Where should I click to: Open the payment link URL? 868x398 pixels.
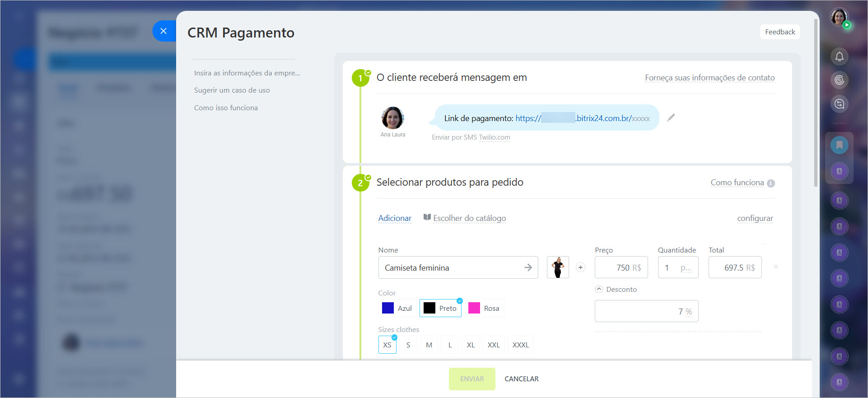(x=583, y=118)
